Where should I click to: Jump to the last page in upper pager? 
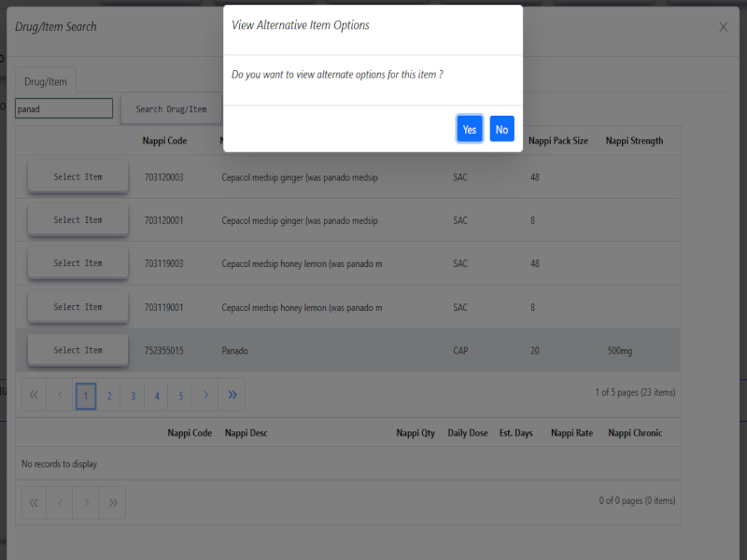[x=232, y=396]
